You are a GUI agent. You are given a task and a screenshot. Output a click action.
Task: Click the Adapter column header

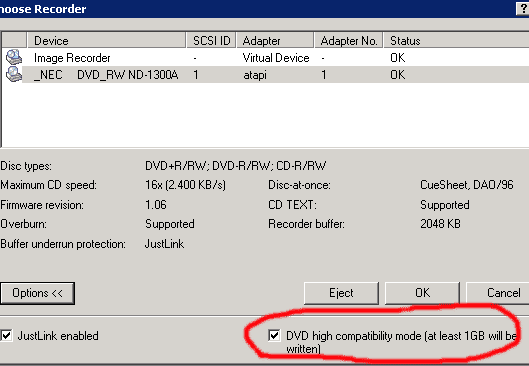(275, 41)
